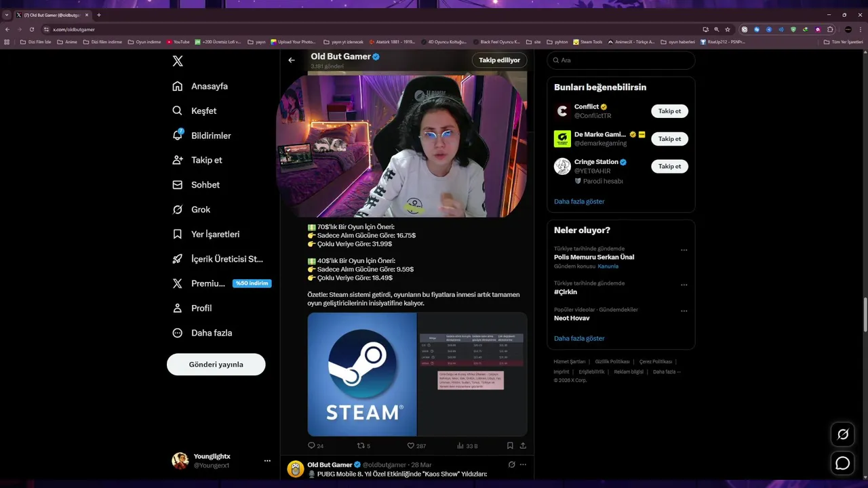Open Keşfet explore page
The height and width of the screenshot is (488, 868).
click(x=195, y=110)
